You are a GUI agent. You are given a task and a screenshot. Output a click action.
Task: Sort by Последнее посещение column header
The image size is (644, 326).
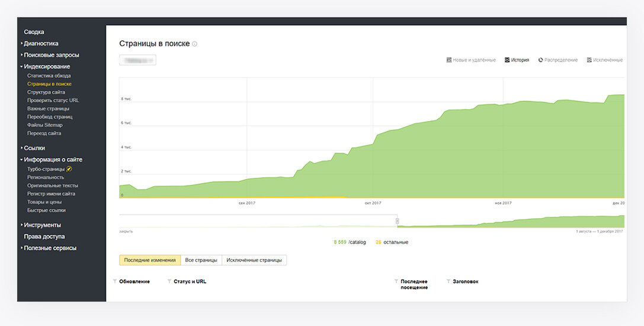pos(414,285)
